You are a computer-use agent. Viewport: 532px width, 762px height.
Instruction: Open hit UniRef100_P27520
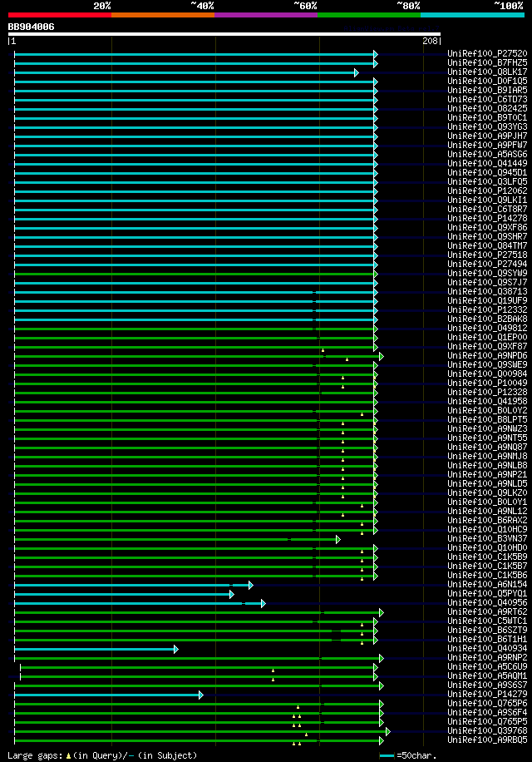[x=487, y=53]
